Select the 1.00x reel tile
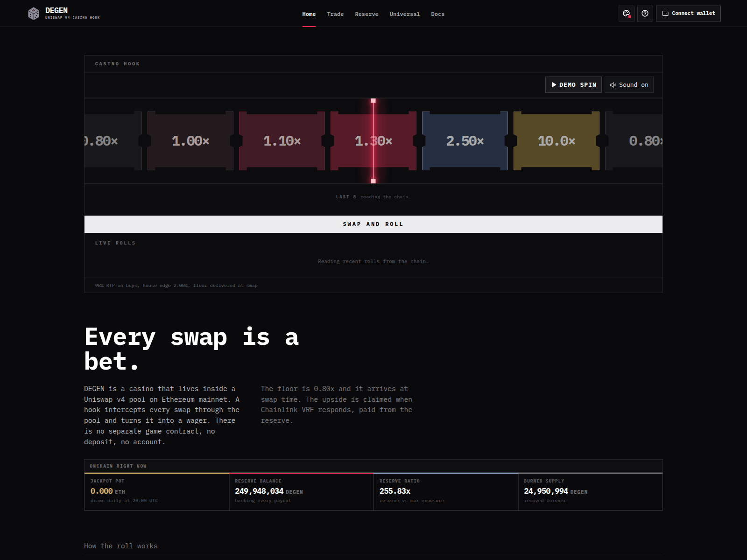The image size is (747, 560). point(190,141)
